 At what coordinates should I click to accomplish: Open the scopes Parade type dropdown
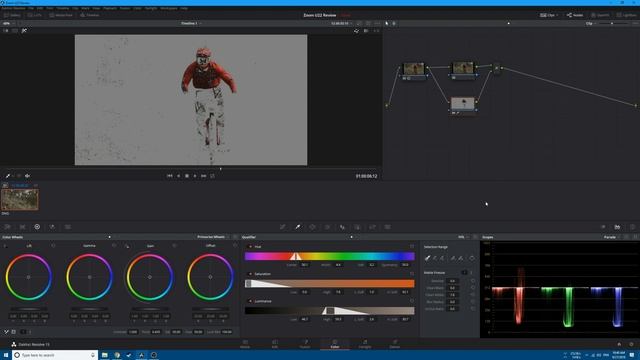tap(612, 237)
